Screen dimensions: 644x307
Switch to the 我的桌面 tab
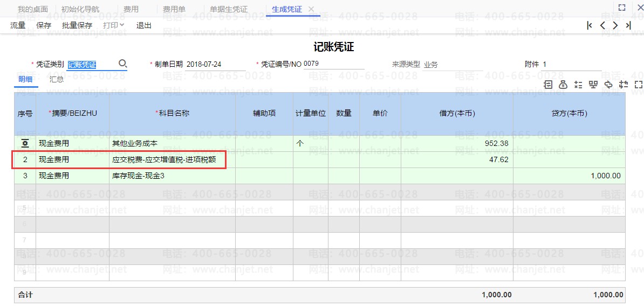33,9
